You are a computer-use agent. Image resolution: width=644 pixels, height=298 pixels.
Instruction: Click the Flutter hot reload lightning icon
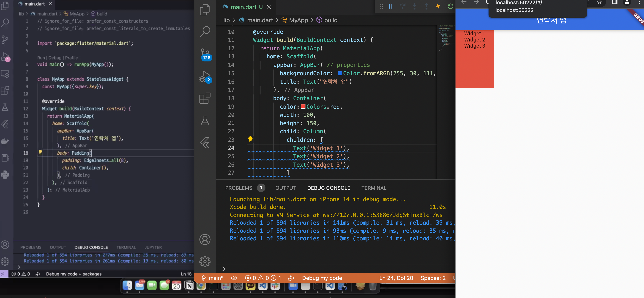[438, 6]
